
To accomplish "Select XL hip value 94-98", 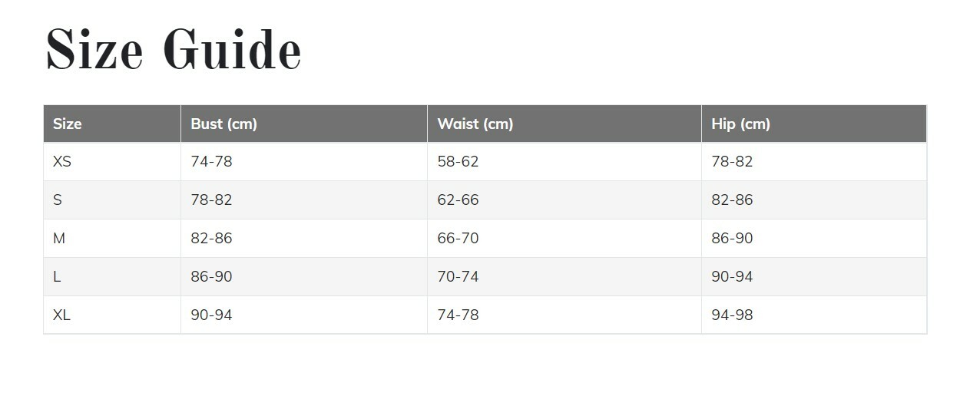I will click(732, 315).
